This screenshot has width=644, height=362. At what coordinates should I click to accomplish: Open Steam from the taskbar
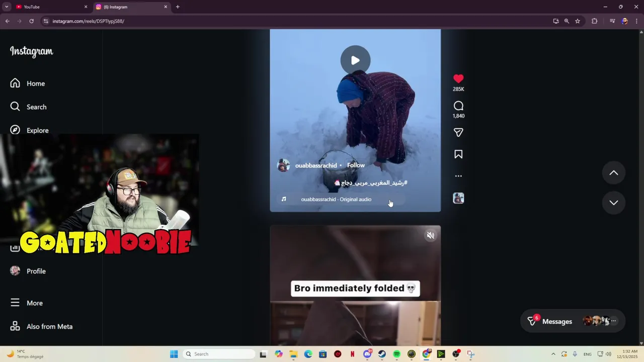(x=382, y=354)
